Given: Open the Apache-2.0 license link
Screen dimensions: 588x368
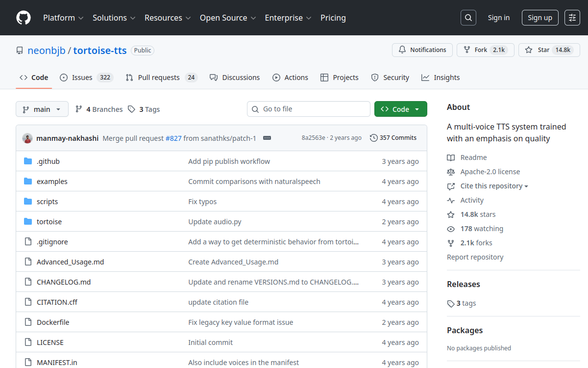Looking at the screenshot, I should point(490,172).
